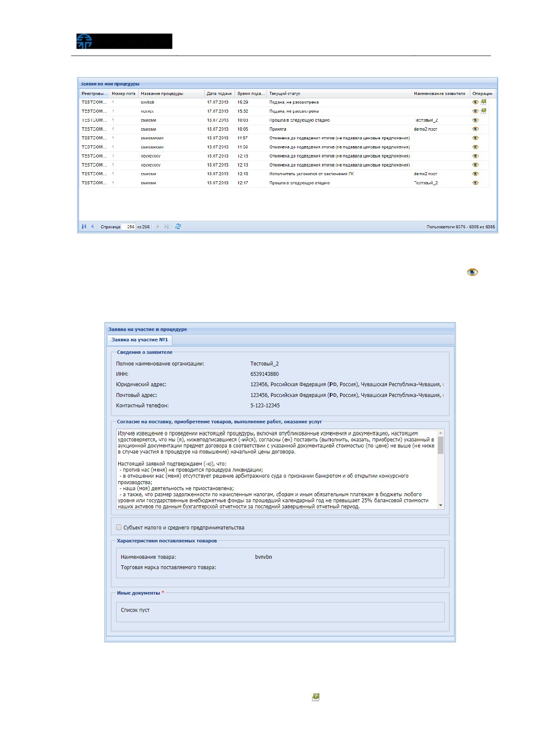Viewport: 535px width, 756px height.
Task: Click the Операции column header
Action: click(482, 94)
